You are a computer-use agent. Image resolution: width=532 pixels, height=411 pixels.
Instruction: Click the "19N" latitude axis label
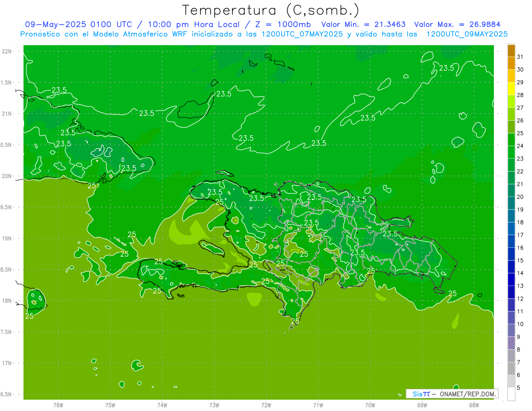[7, 239]
